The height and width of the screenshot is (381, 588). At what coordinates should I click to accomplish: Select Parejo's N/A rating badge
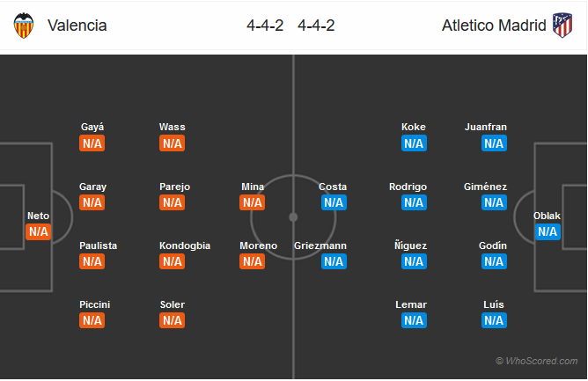[173, 202]
